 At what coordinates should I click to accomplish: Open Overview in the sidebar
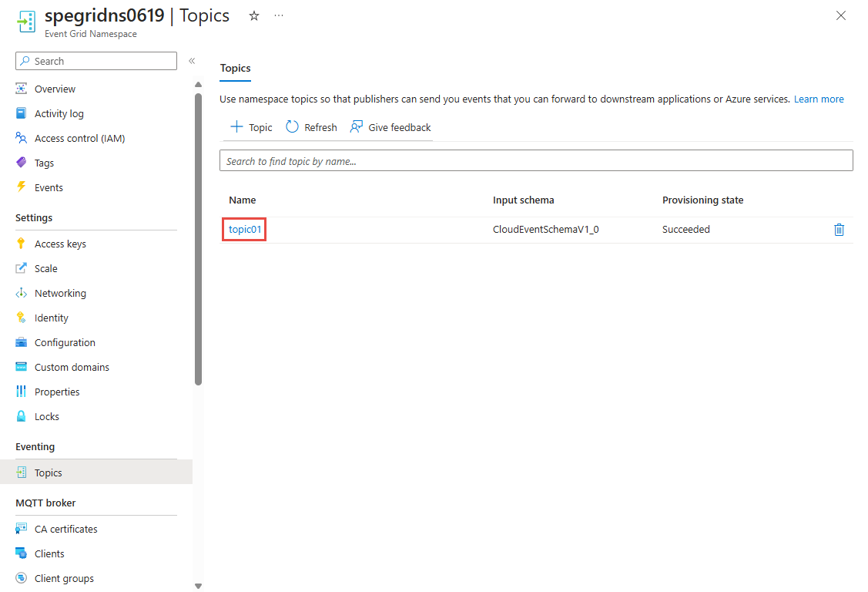[x=55, y=89]
